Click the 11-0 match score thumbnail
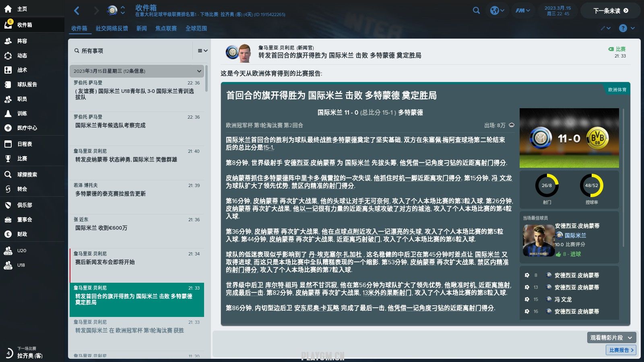 (x=569, y=138)
